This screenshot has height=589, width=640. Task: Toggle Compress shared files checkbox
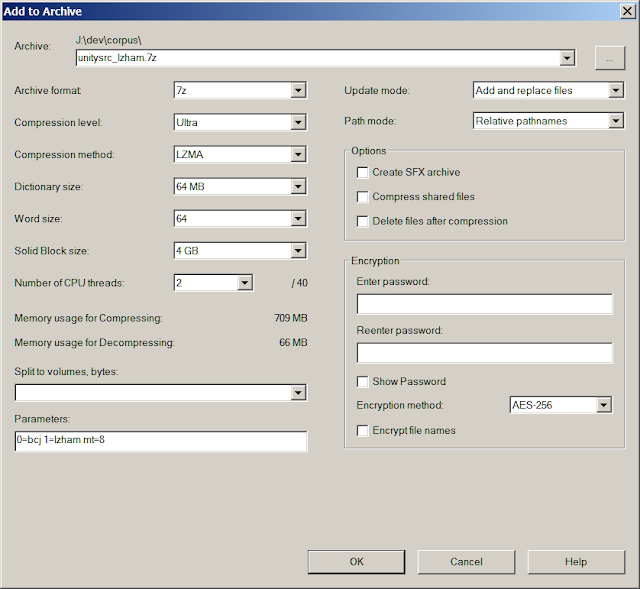(x=362, y=197)
